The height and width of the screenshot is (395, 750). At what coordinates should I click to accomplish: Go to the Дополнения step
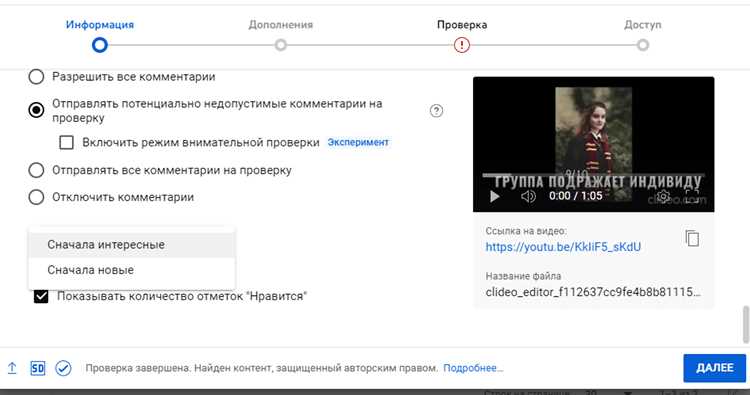[x=280, y=25]
